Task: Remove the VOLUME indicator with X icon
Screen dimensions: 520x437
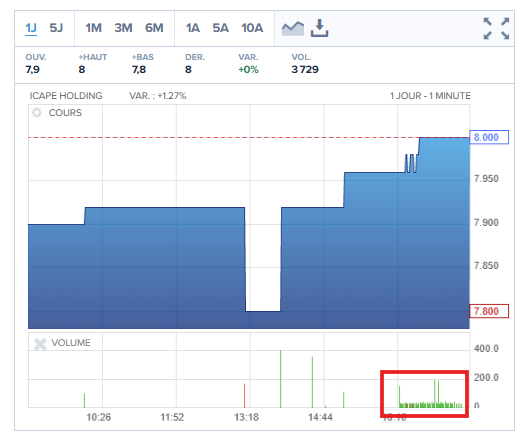Action: tap(40, 344)
